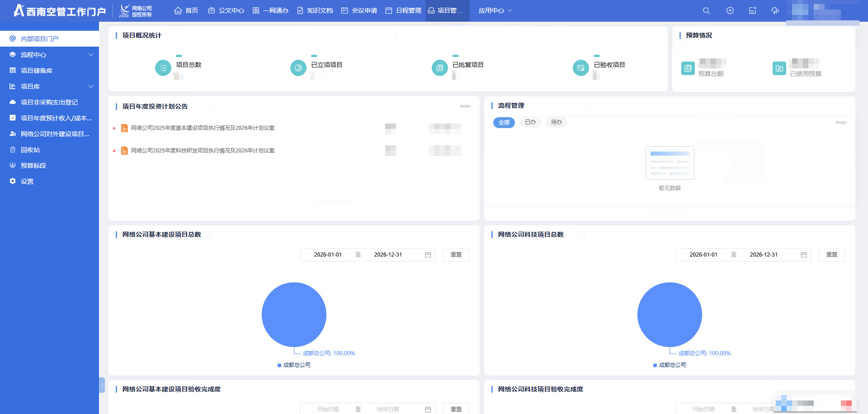Open calendar icon in 基本建设项目验收完成度 date range

point(428,409)
